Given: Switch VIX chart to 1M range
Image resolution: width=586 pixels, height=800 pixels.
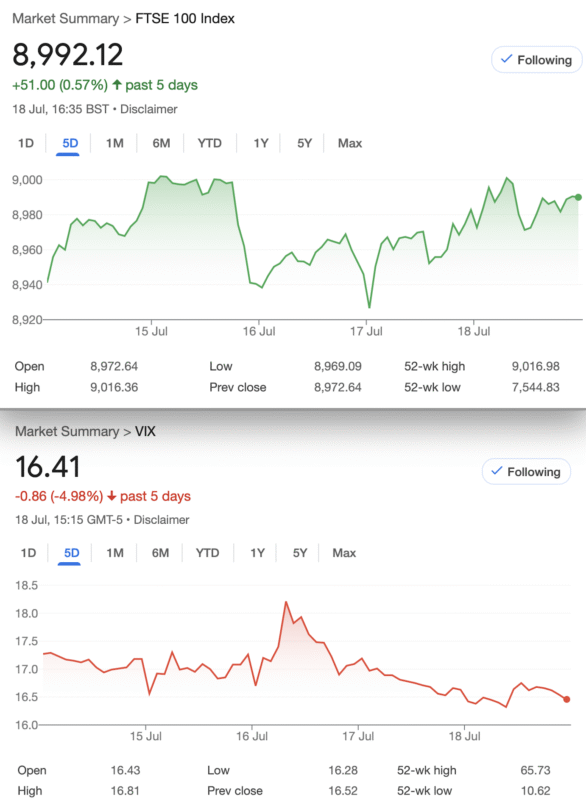Looking at the screenshot, I should point(115,553).
